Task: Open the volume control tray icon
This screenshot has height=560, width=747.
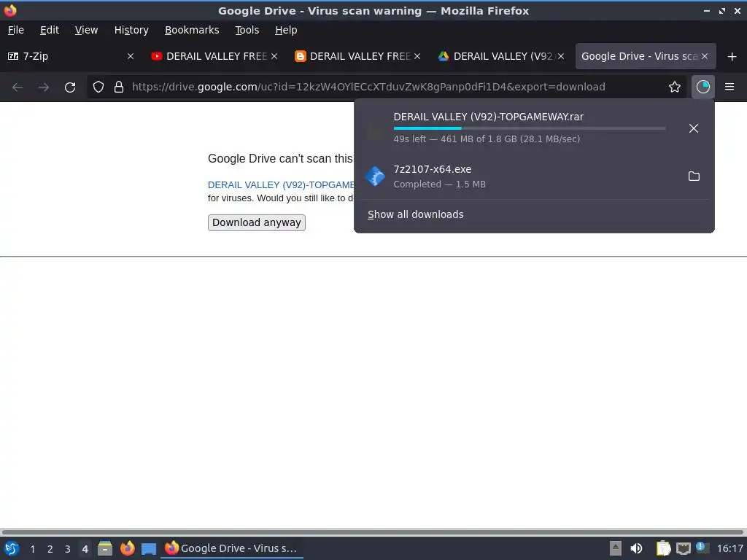Action: (x=636, y=548)
